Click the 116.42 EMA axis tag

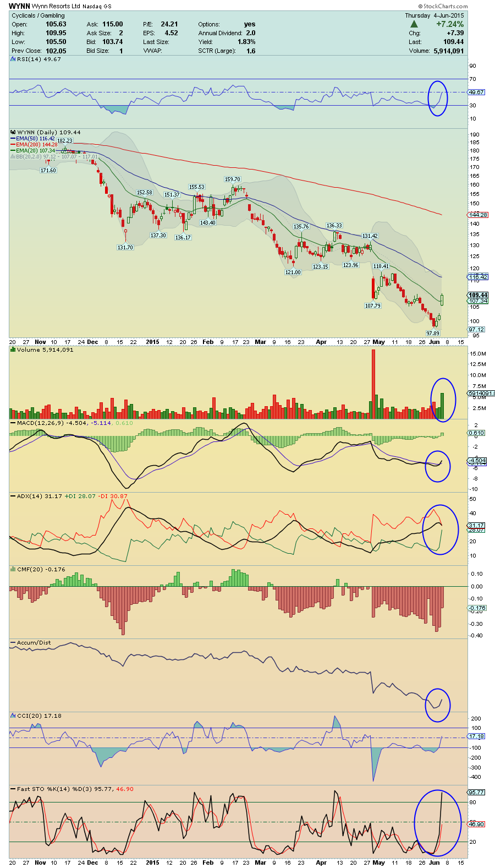pos(478,277)
